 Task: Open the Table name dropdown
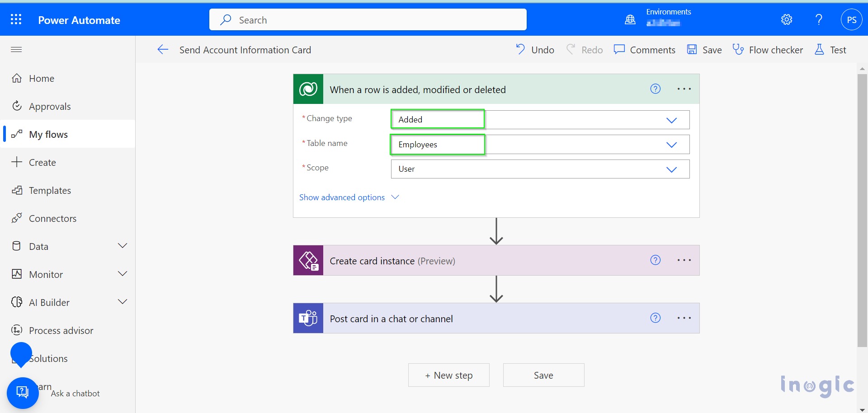click(540, 145)
